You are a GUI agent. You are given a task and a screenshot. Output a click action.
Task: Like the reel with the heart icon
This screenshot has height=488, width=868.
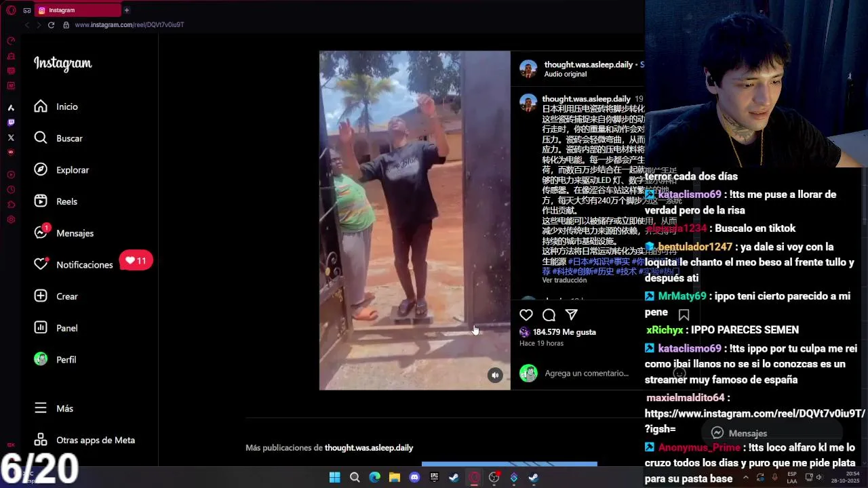coord(526,314)
